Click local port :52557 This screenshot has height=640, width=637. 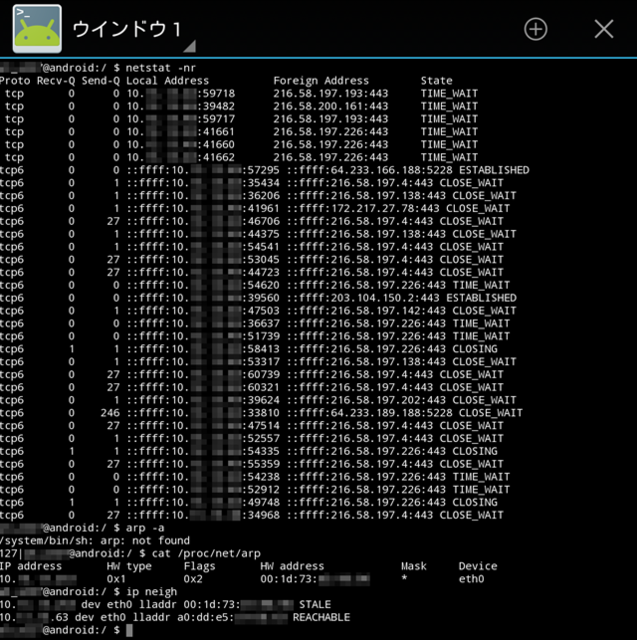click(x=261, y=438)
